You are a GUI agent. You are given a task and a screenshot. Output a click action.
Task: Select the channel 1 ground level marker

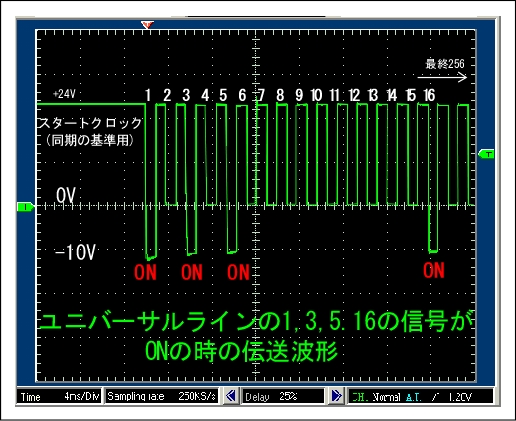point(25,207)
